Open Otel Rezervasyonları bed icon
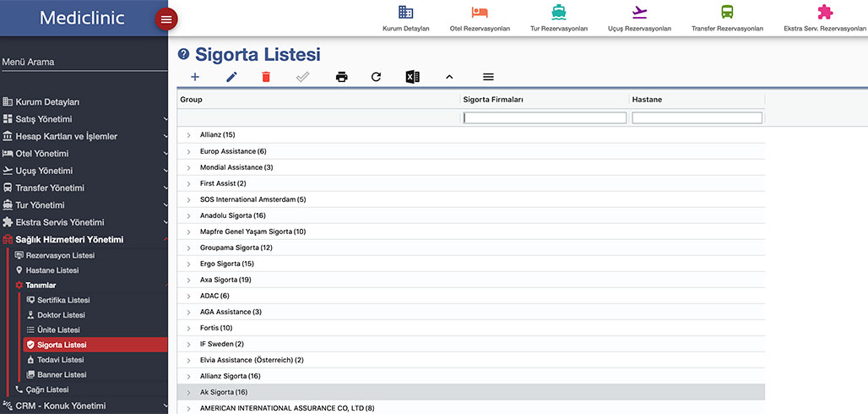Viewport: 868px width, 414px height. [x=480, y=12]
